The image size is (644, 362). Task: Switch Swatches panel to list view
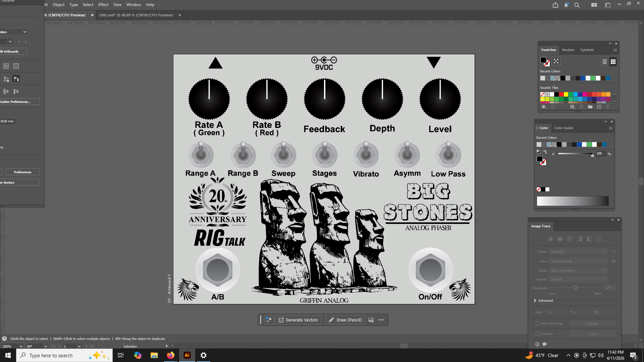pyautogui.click(x=604, y=62)
